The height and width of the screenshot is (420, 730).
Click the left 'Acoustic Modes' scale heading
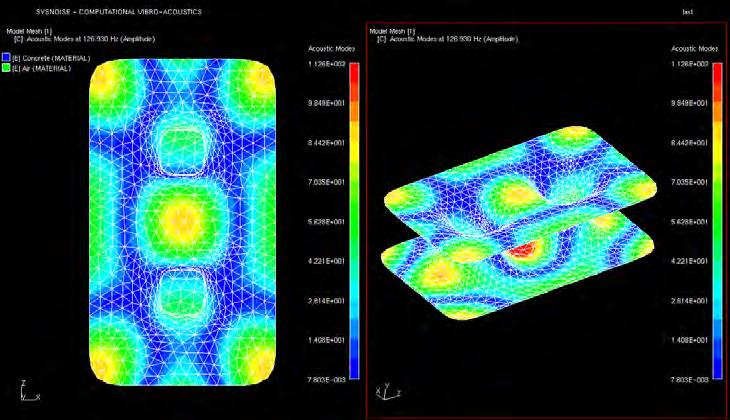pos(331,49)
